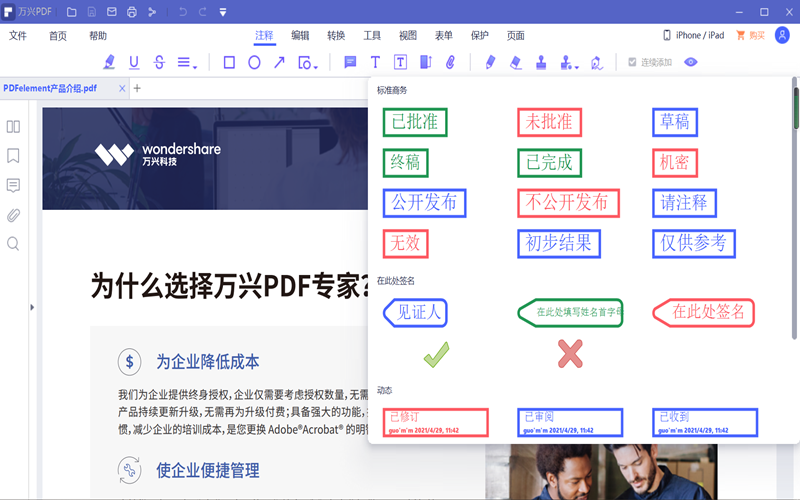
Task: Open the search panel in left sidebar
Action: tap(13, 243)
